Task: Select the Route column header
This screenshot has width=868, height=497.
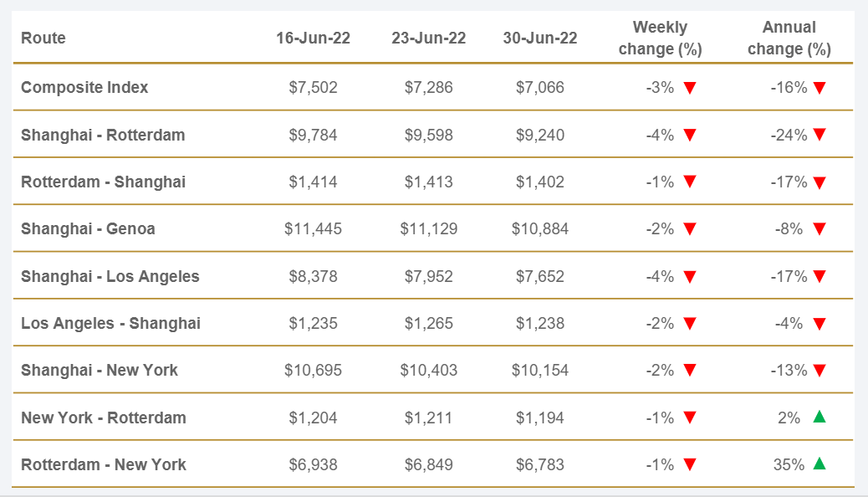Action: 43,38
